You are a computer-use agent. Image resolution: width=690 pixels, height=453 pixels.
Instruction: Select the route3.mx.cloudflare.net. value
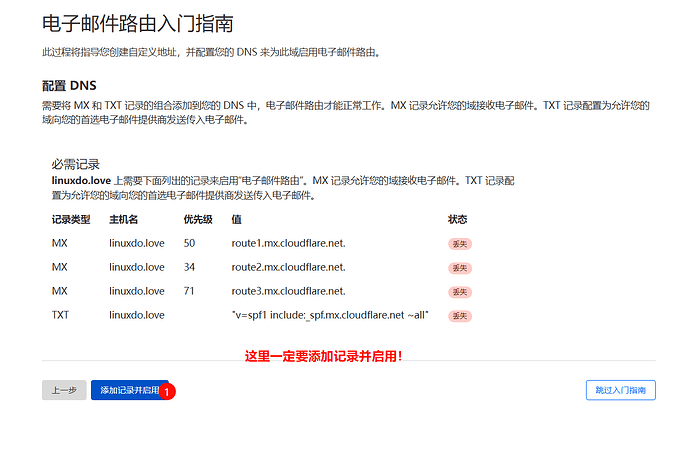point(289,291)
